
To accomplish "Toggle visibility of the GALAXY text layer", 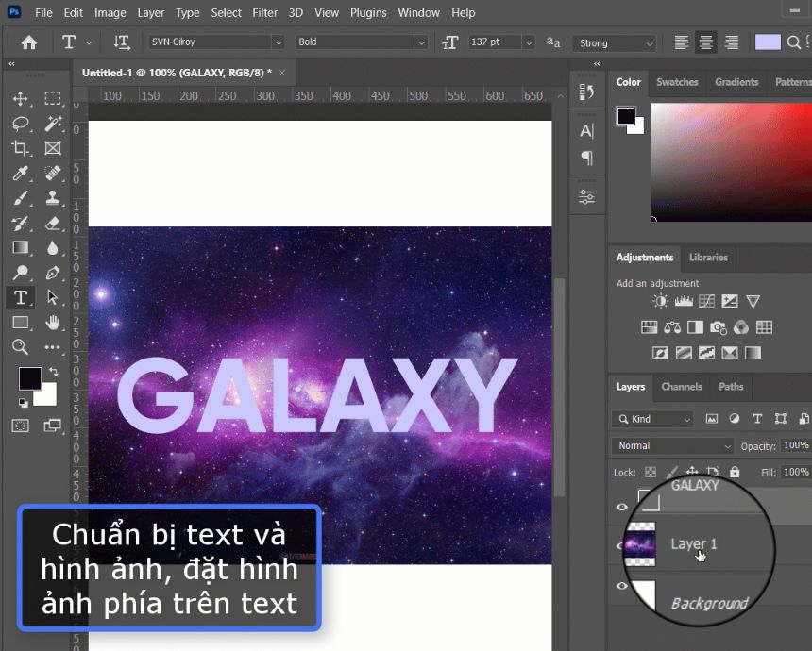I will pyautogui.click(x=622, y=507).
